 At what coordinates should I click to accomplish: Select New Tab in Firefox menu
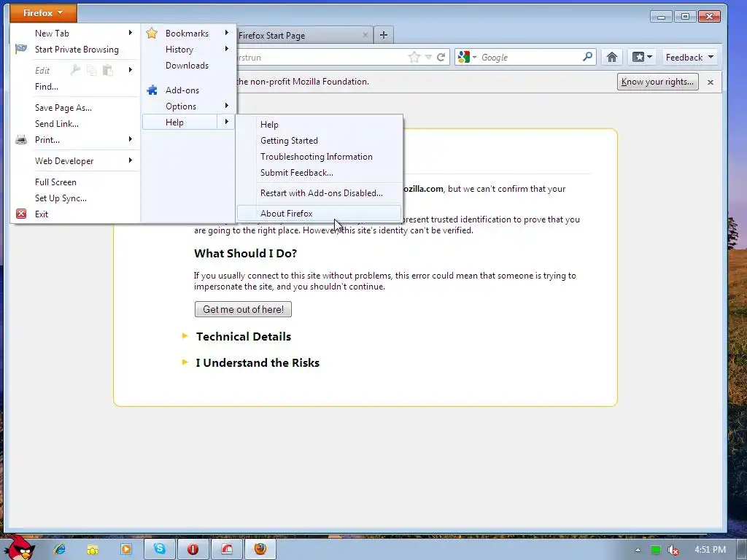coord(52,34)
